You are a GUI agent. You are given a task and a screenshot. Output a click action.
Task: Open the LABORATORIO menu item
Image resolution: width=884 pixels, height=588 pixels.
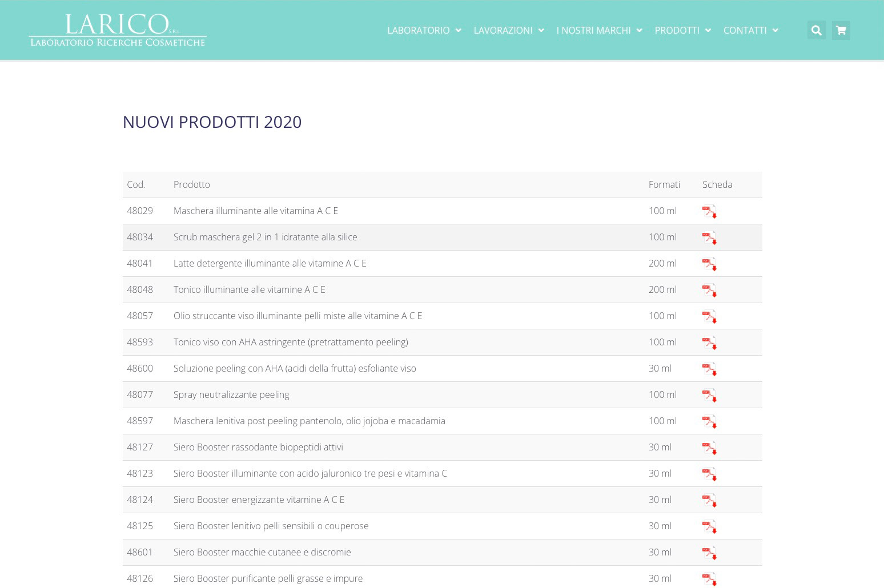coord(419,30)
